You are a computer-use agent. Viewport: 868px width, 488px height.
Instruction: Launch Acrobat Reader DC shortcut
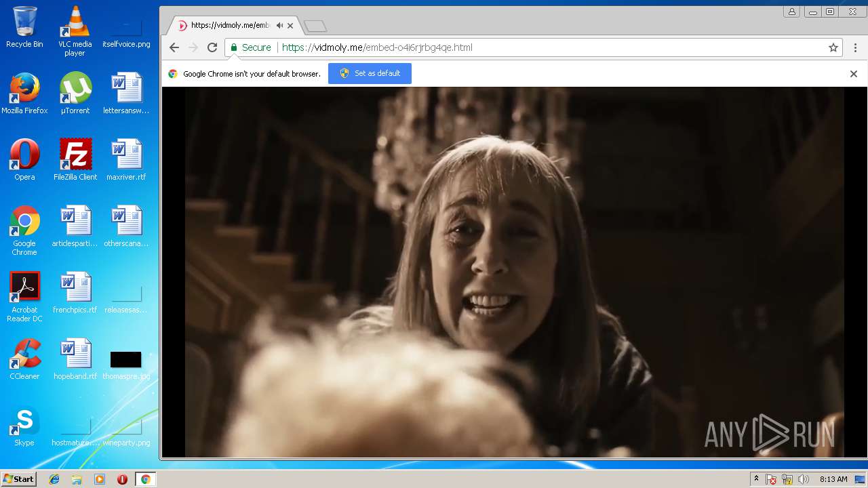click(24, 298)
